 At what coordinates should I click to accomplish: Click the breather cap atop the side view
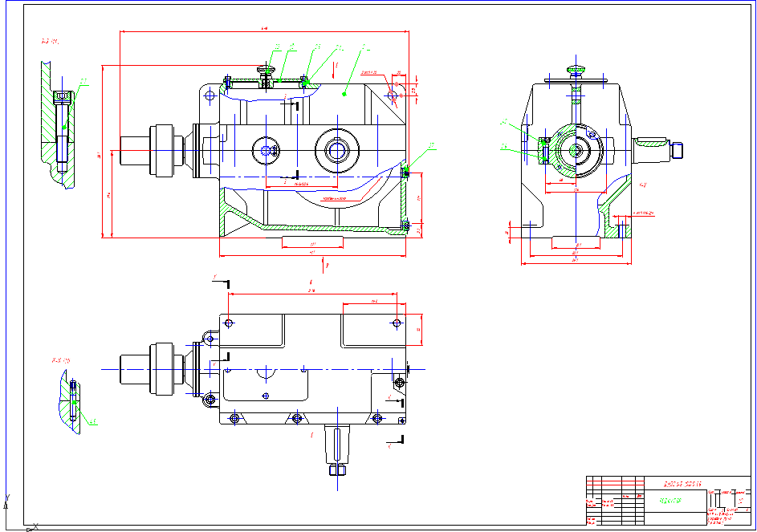coord(575,70)
